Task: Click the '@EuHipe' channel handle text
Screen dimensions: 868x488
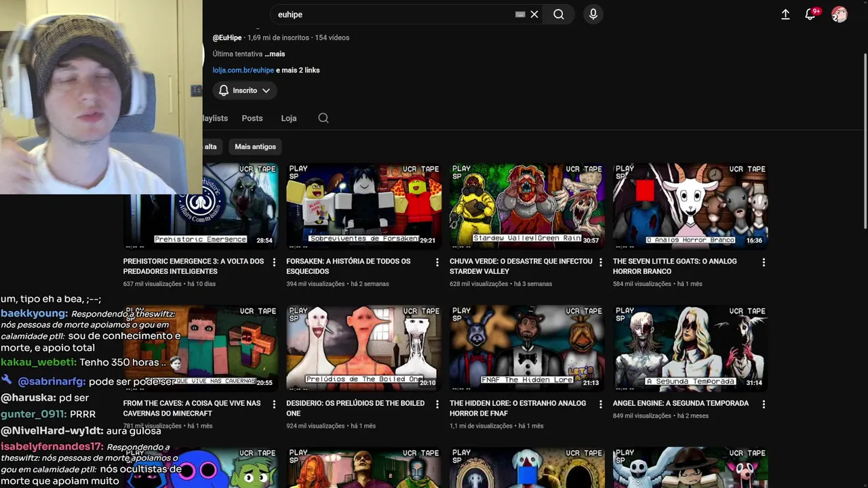Action: click(227, 37)
